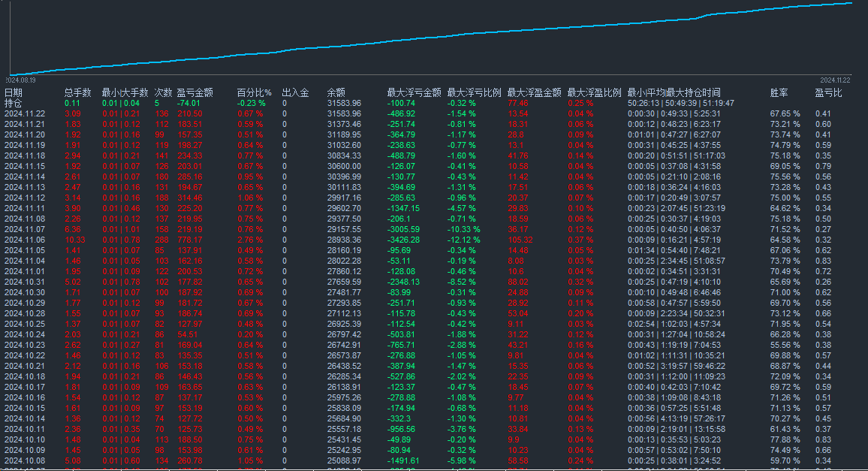
Task: Select the 2024.11.11 date row
Action: [x=25, y=208]
